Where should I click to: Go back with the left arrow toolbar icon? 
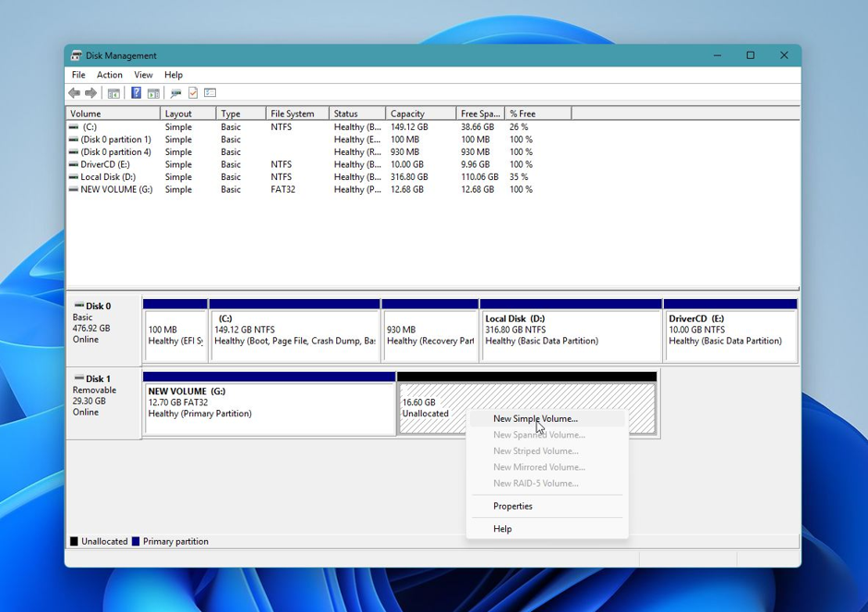74,93
